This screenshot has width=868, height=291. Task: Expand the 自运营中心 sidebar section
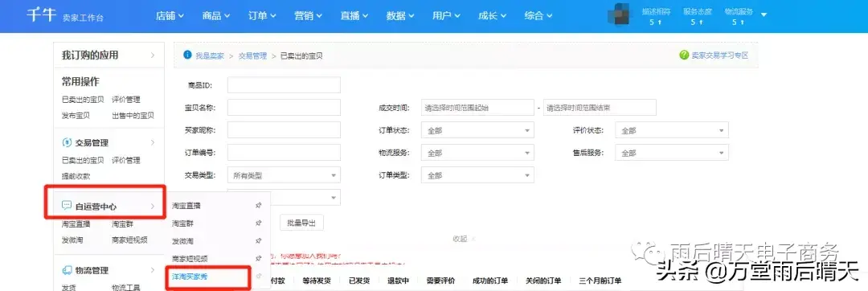coord(153,207)
